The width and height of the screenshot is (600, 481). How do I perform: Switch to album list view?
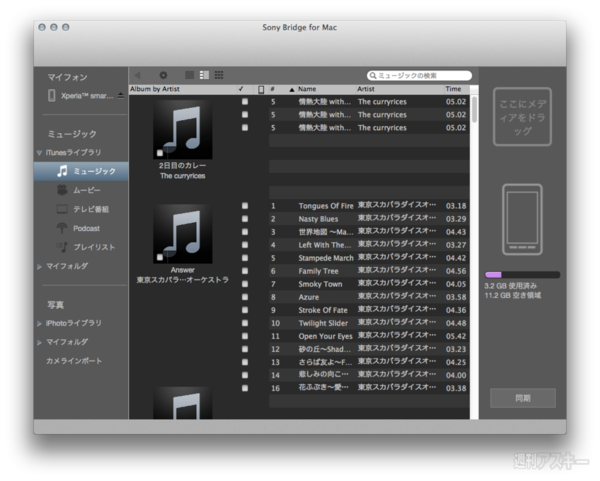click(x=204, y=75)
